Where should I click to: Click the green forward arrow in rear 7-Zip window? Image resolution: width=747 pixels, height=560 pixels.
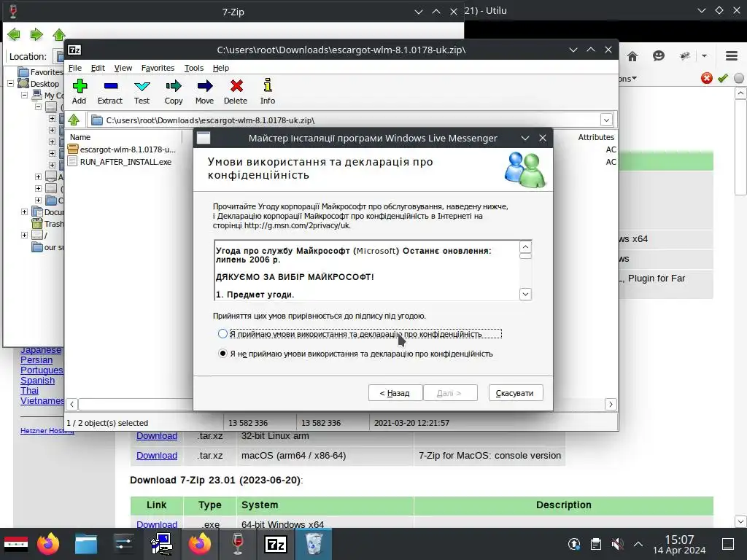click(x=36, y=34)
